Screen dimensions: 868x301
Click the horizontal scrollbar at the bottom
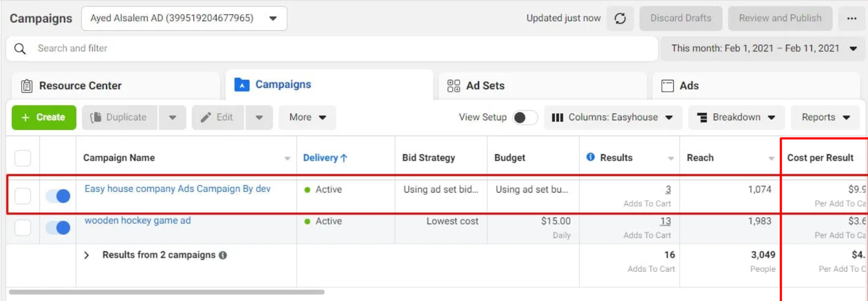pyautogui.click(x=167, y=292)
